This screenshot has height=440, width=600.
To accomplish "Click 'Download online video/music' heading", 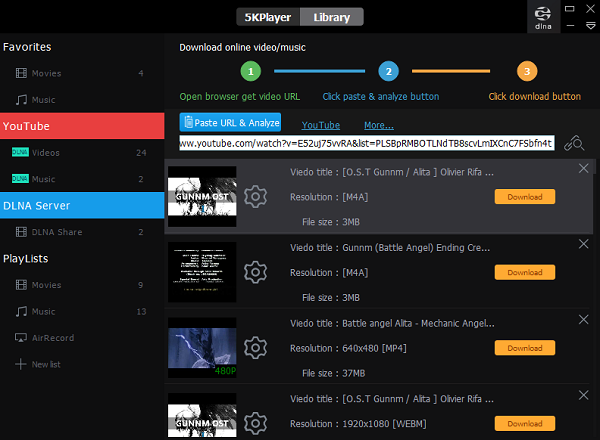I will coord(243,47).
